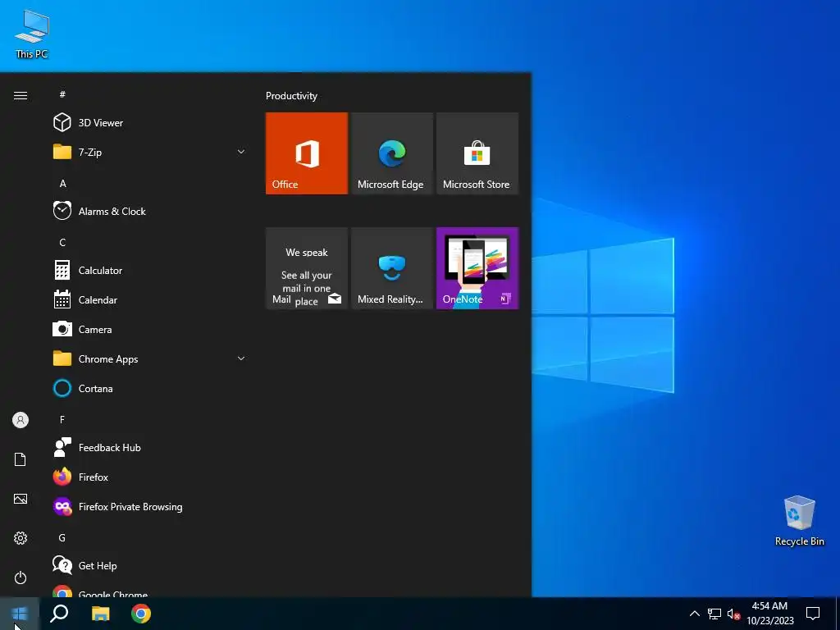The height and width of the screenshot is (630, 840).
Task: Click the G section header letter
Action: point(62,537)
